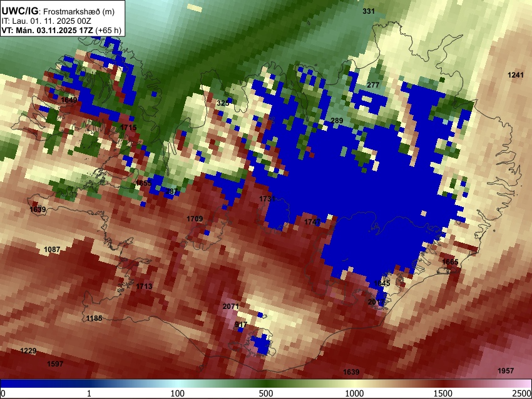Click the map value 1709

(195, 219)
